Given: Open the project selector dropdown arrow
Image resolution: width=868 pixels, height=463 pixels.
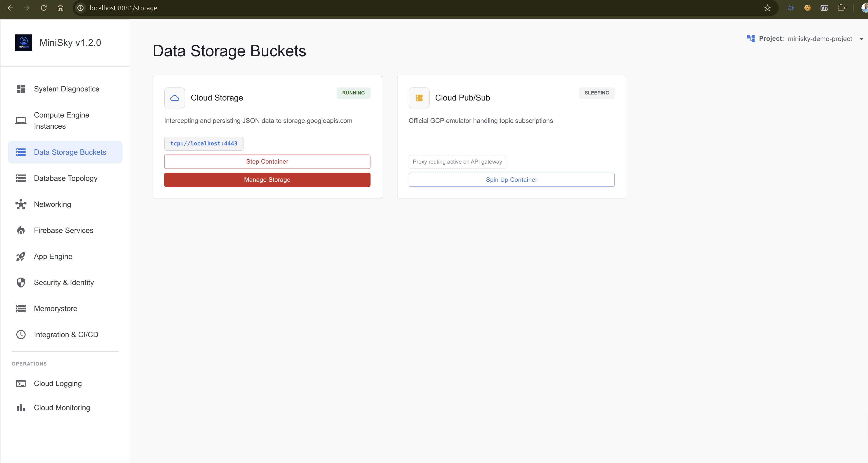Looking at the screenshot, I should tap(861, 39).
